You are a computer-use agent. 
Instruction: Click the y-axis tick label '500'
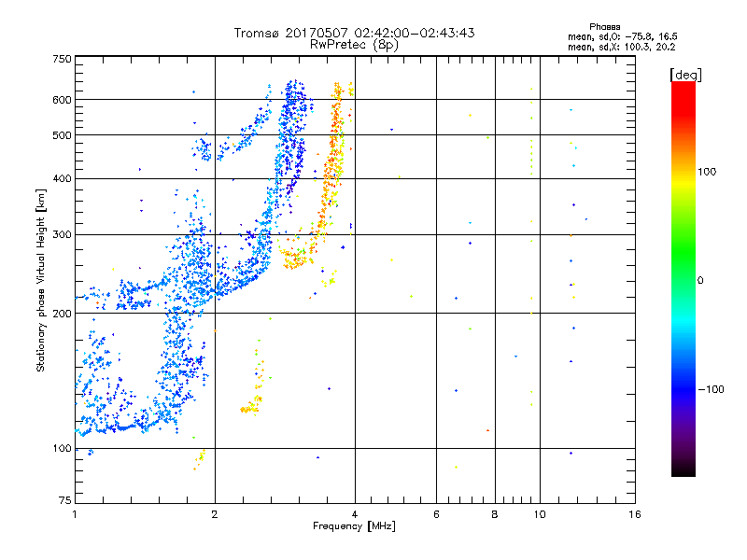pyautogui.click(x=62, y=135)
